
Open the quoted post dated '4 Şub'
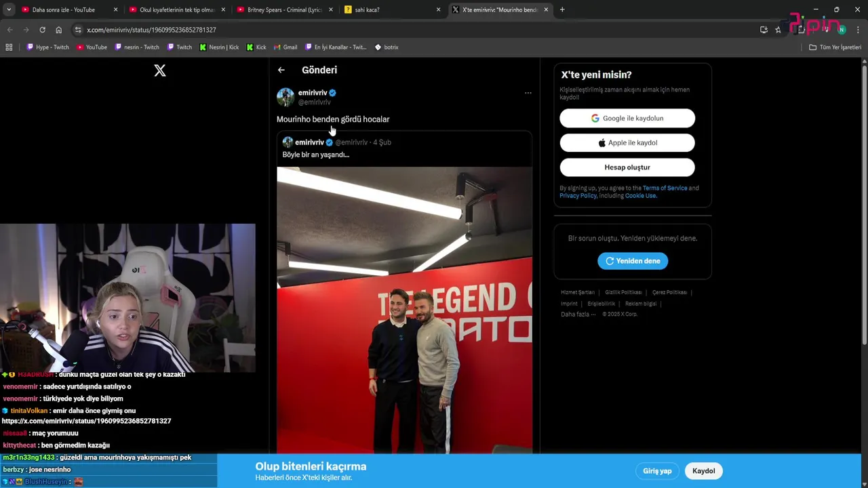coord(382,142)
